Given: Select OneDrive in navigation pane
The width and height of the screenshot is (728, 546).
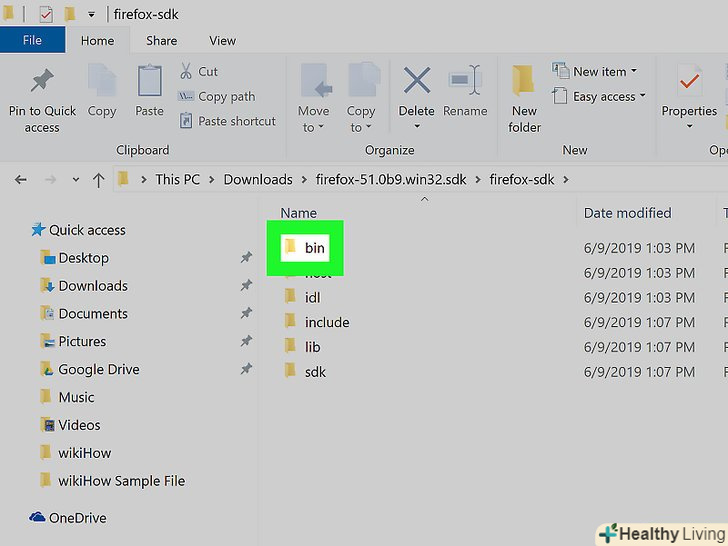Looking at the screenshot, I should [x=68, y=518].
